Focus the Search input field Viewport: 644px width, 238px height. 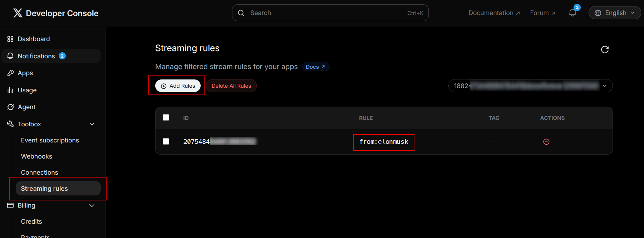coord(330,13)
